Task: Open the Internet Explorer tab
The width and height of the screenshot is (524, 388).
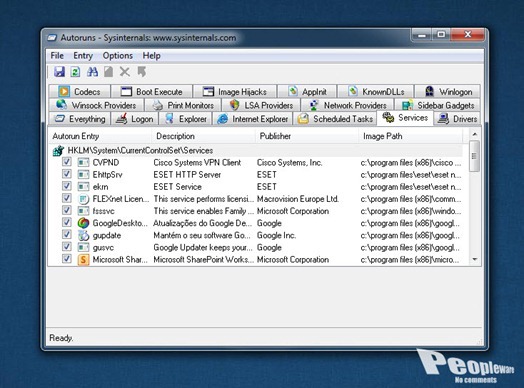Action: point(252,119)
